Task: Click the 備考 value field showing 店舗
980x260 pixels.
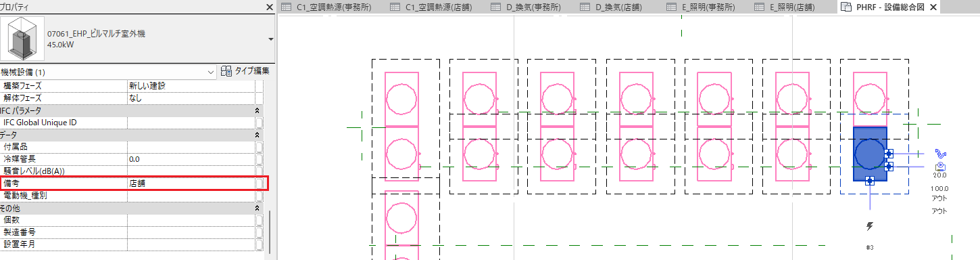Action: pyautogui.click(x=191, y=183)
